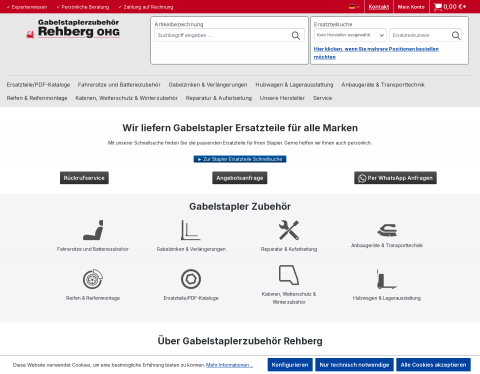Click the Konfigurieren cookie button
The height and width of the screenshot is (374, 480).
(290, 365)
